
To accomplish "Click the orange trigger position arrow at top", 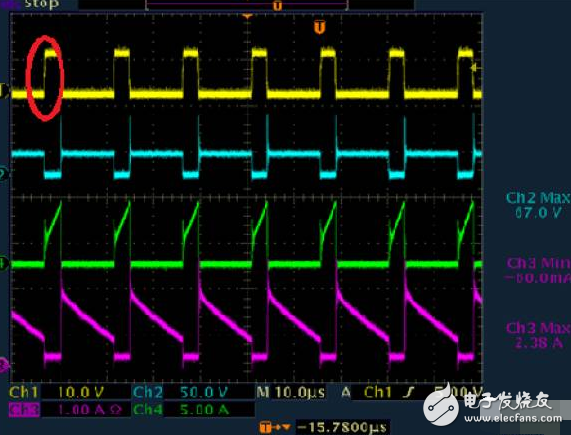I will (x=248, y=16).
